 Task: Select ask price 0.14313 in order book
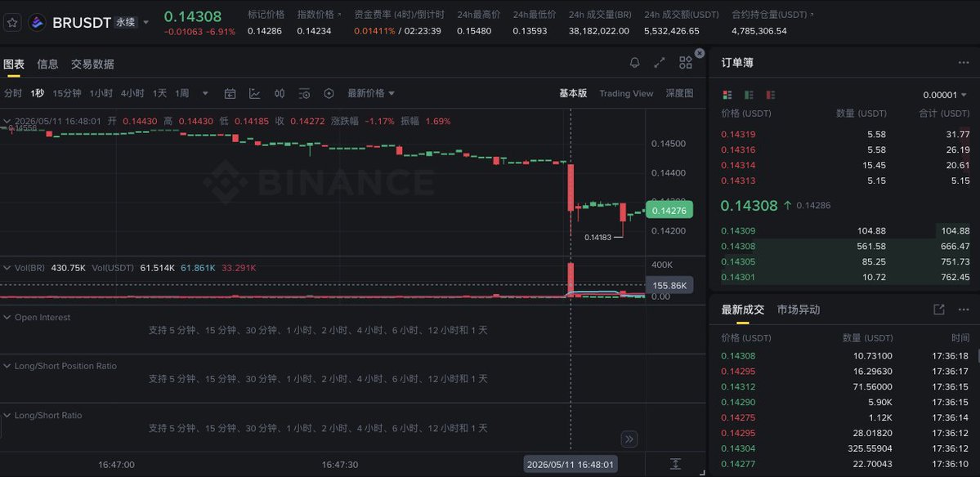(738, 181)
